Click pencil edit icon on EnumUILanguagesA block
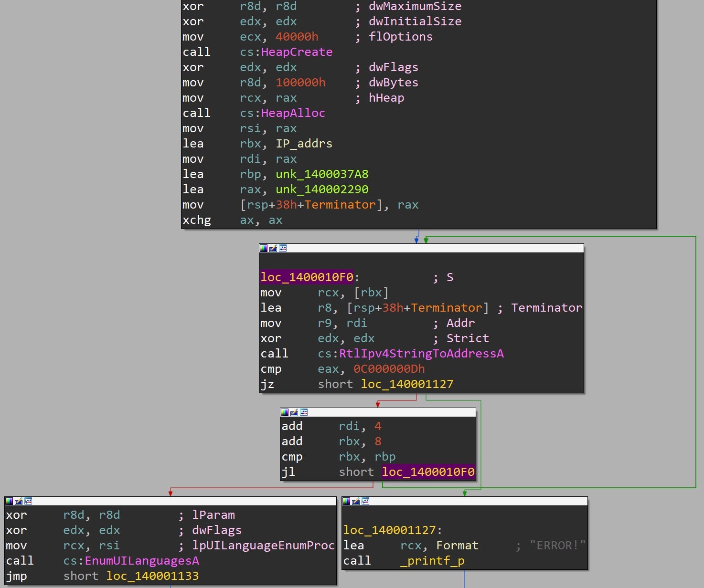Viewport: 704px width, 588px height. point(19,501)
